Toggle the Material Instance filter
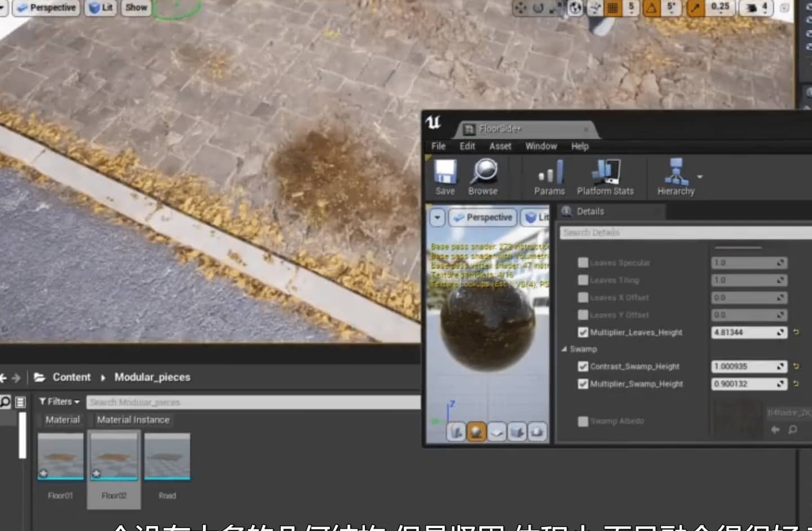This screenshot has width=812, height=531. tap(133, 420)
